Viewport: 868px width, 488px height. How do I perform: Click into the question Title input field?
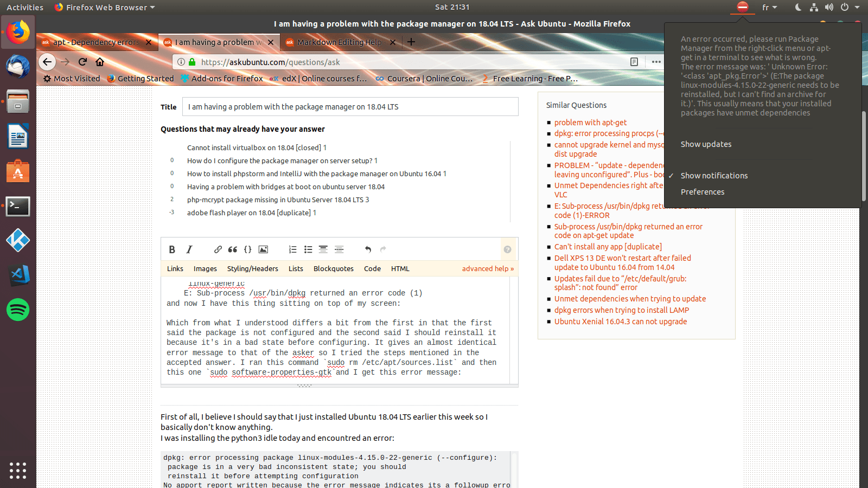[350, 107]
